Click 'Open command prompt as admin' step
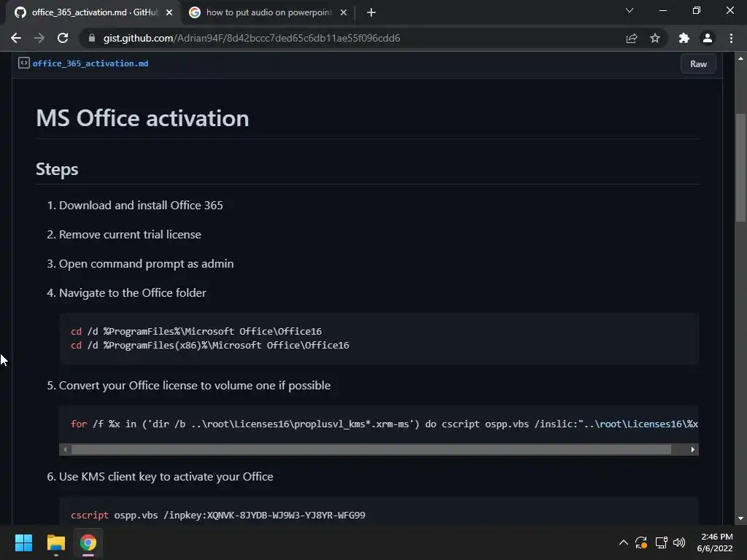 [146, 264]
